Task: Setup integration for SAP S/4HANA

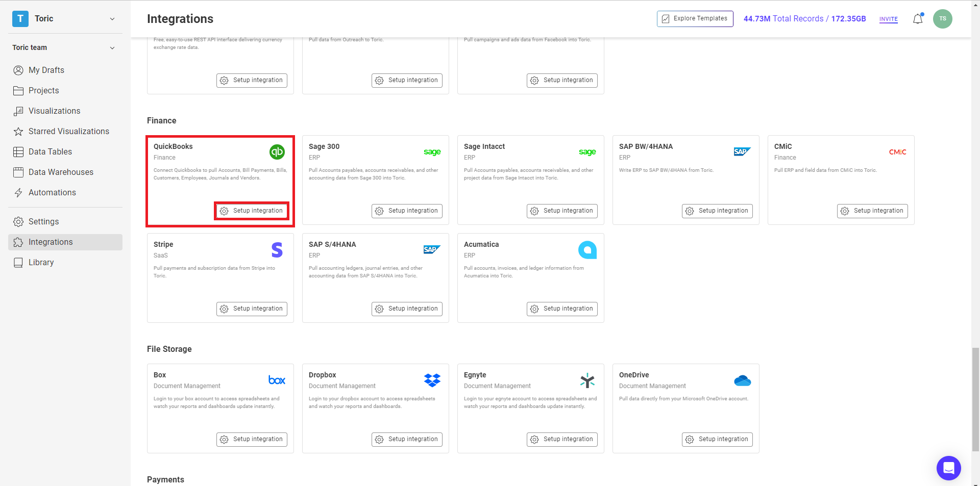Action: coord(407,309)
